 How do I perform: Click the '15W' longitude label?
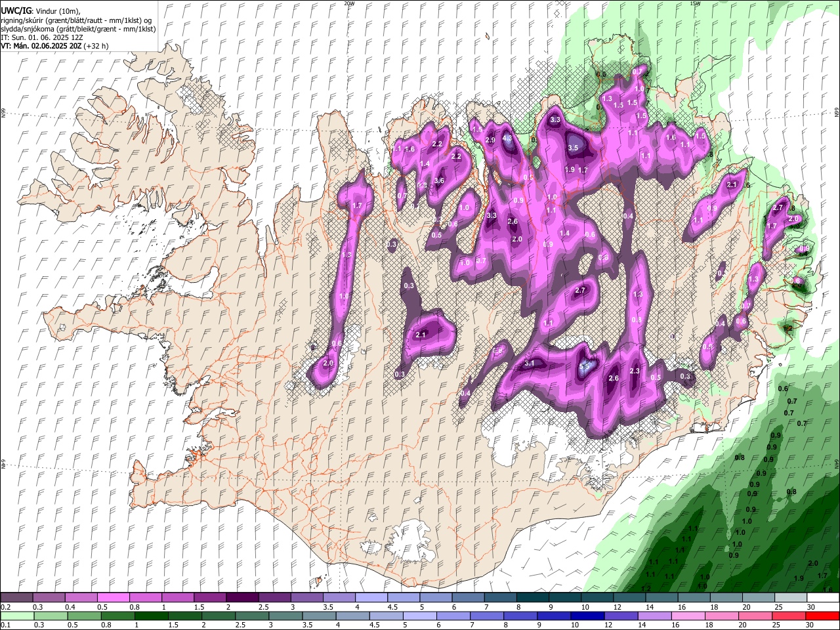click(695, 3)
